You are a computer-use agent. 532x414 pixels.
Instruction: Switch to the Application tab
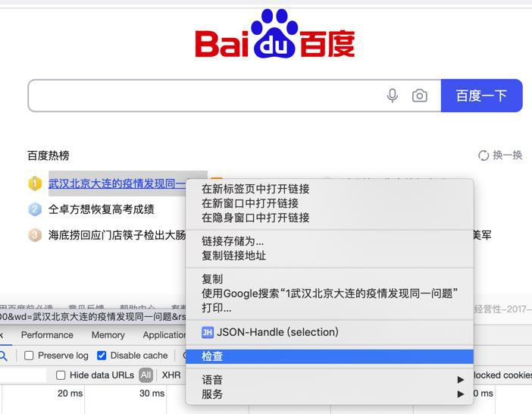pos(164,335)
